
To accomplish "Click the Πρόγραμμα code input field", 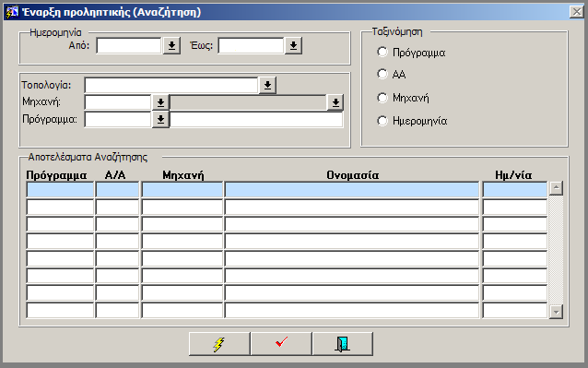I will point(118,120).
